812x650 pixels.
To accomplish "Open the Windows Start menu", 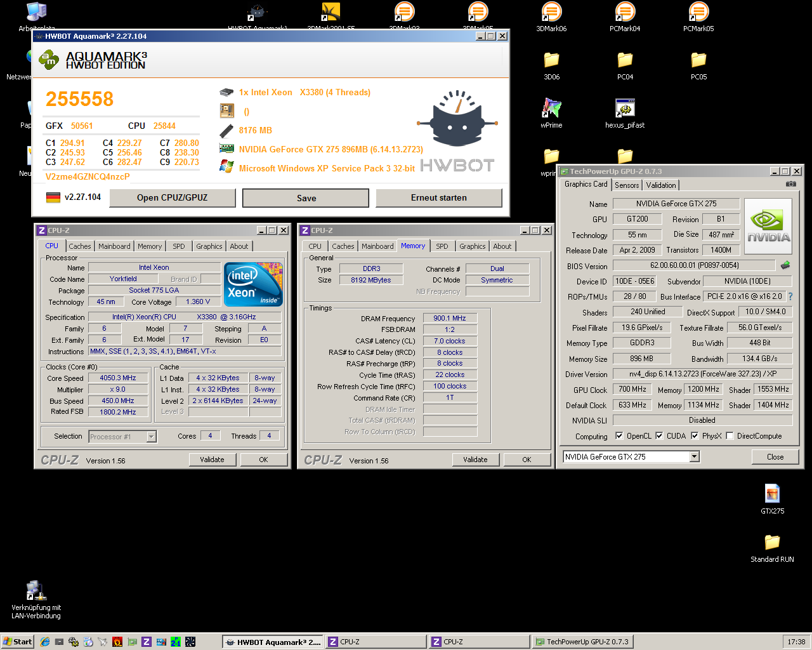I will [x=17, y=642].
